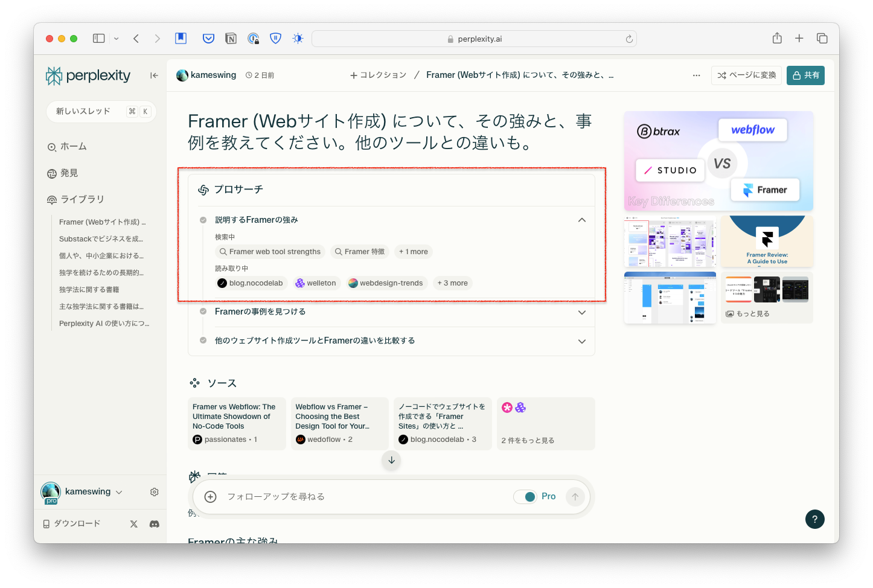Click the perplexity logo
Viewport: 873px width, 588px height.
88,75
